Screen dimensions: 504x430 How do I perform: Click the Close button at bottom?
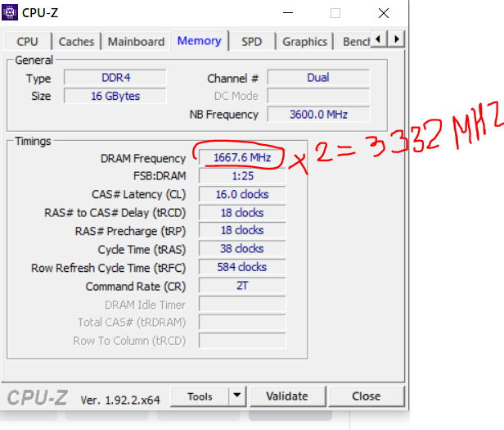(366, 396)
